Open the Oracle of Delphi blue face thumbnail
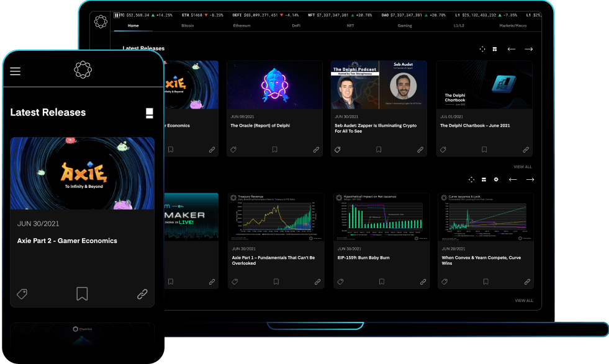 click(x=274, y=85)
